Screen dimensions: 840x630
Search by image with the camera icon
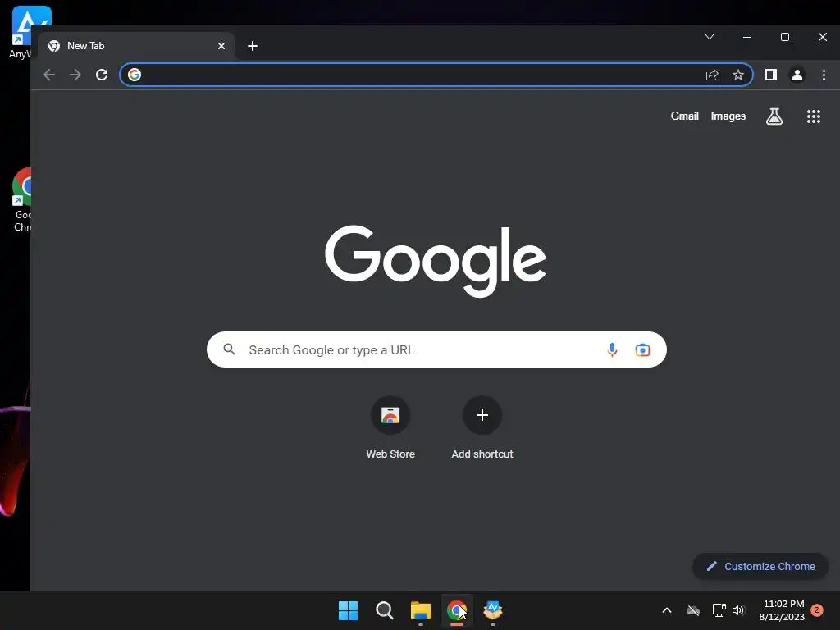642,349
